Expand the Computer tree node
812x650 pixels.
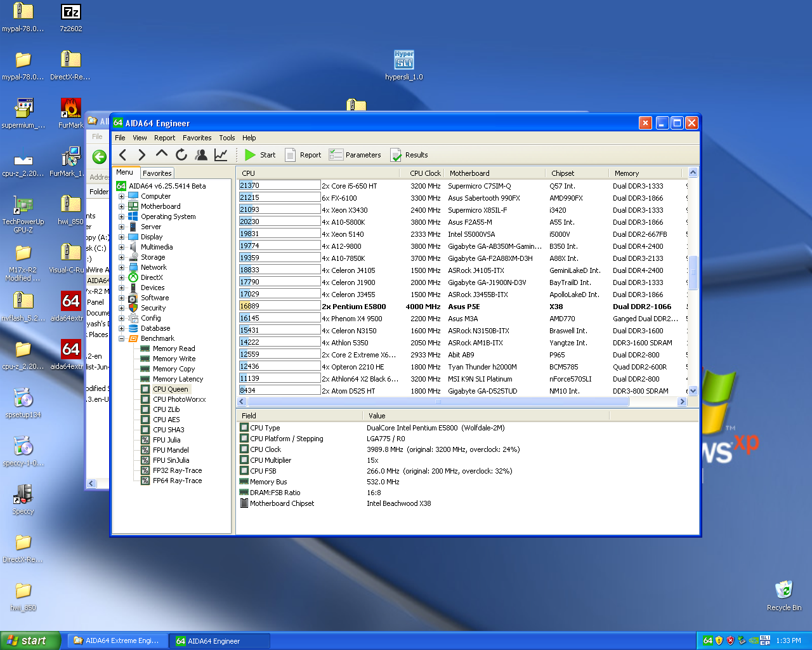(121, 196)
